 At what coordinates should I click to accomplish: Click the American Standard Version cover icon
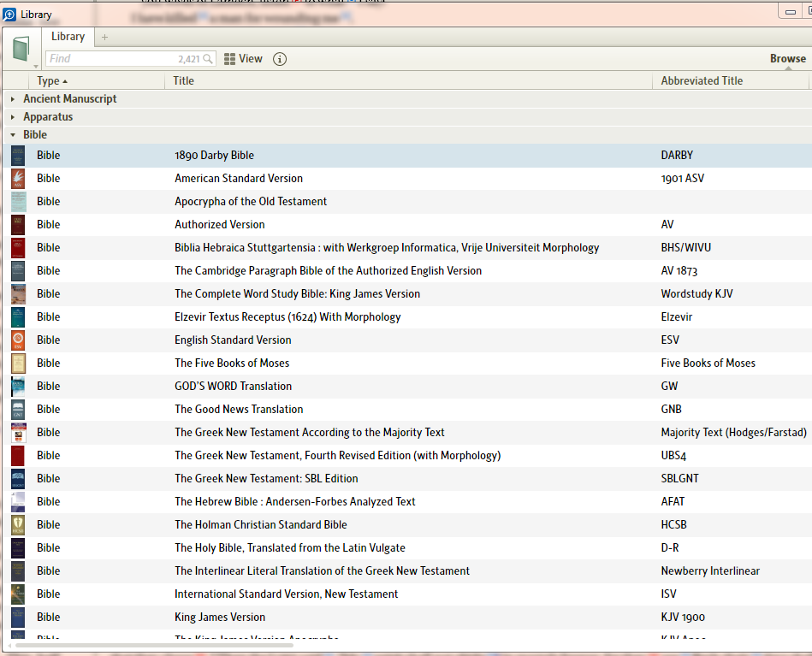[x=18, y=179]
